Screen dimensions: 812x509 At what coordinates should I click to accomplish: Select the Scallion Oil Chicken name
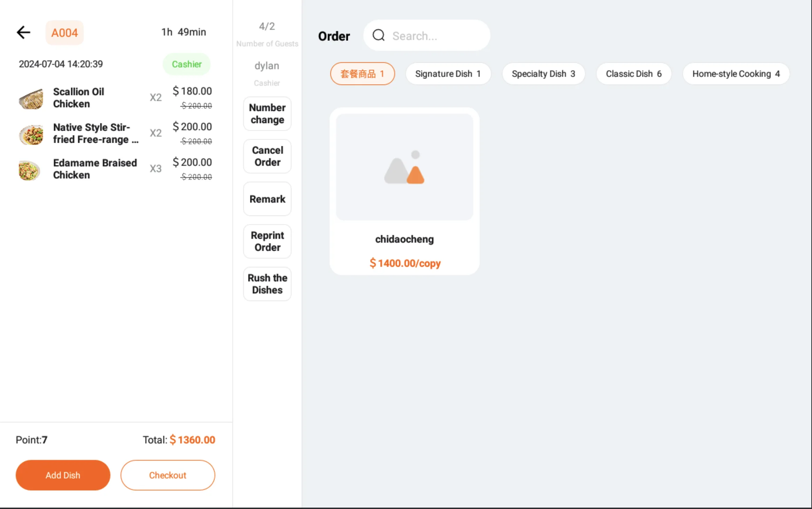[x=79, y=98]
